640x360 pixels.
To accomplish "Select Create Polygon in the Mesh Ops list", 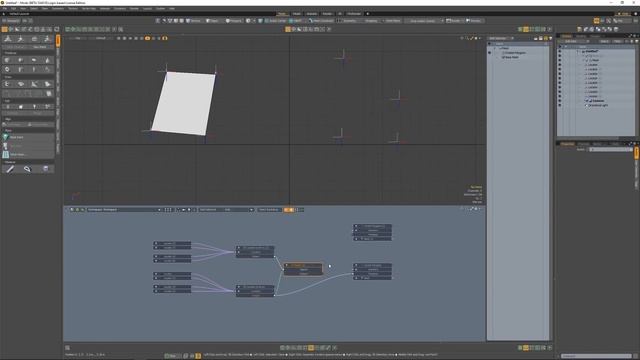I will point(516,53).
